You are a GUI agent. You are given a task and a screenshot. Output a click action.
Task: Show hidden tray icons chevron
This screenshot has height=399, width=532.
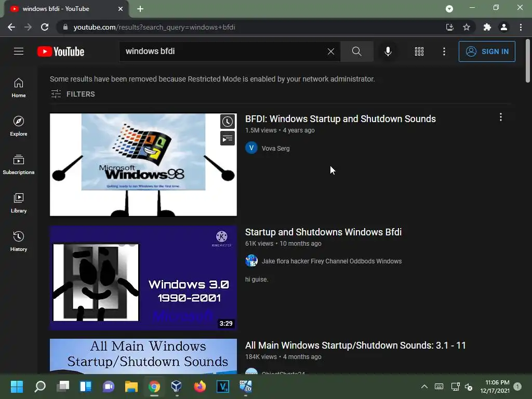point(424,386)
